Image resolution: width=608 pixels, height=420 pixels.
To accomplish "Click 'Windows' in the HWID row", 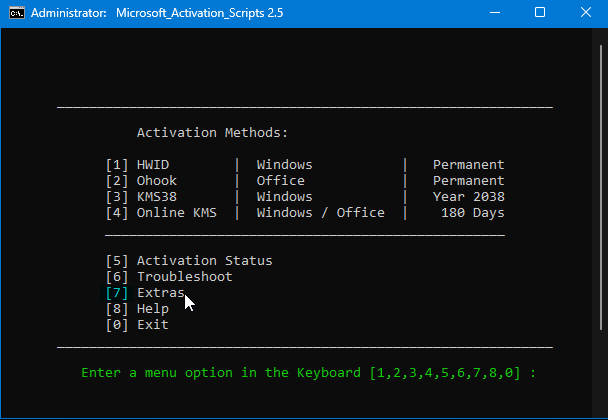I will [x=285, y=165].
